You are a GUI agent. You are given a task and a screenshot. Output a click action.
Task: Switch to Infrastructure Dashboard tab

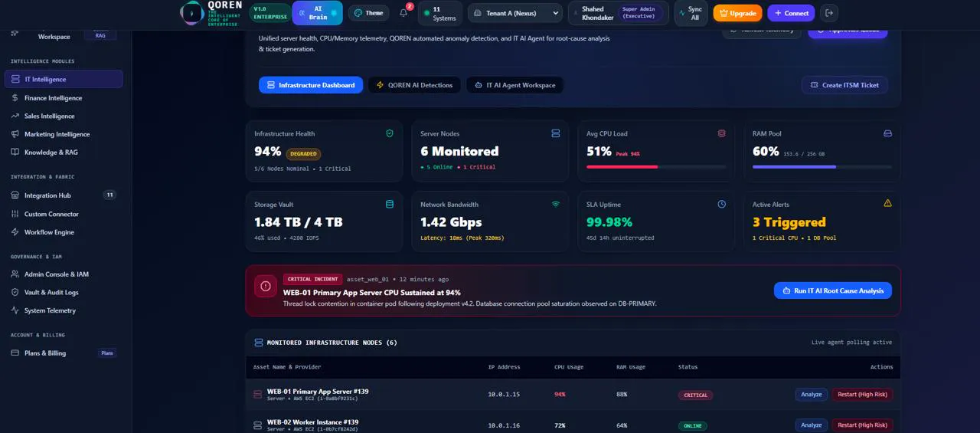(311, 85)
